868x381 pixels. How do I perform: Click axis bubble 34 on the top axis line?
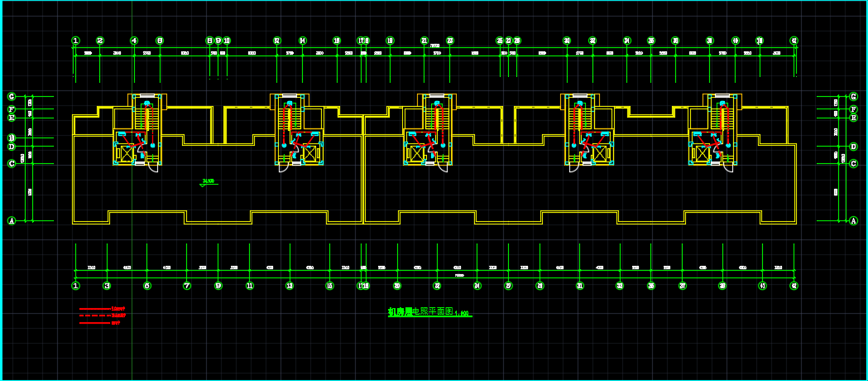627,41
